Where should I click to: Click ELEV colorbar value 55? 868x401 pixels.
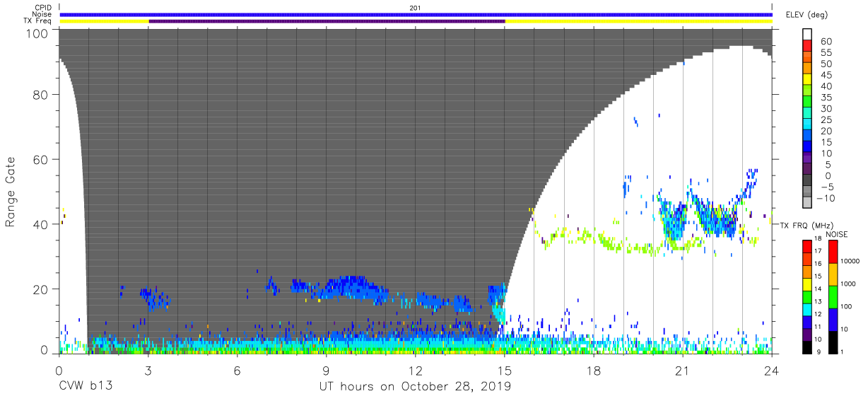pyautogui.click(x=826, y=53)
